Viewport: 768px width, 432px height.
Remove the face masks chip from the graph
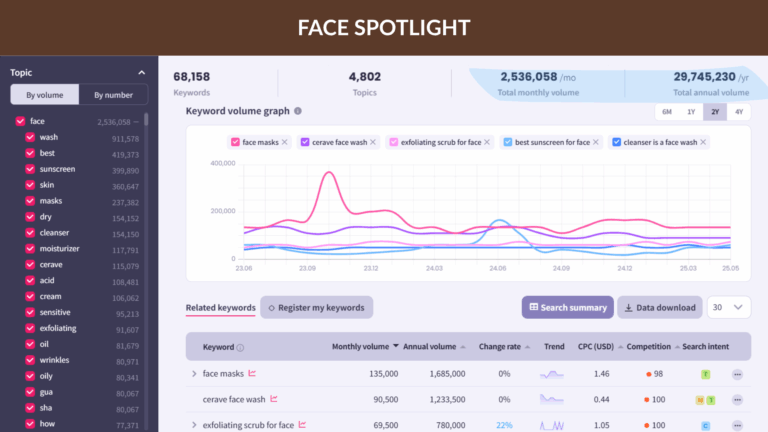[x=285, y=142]
